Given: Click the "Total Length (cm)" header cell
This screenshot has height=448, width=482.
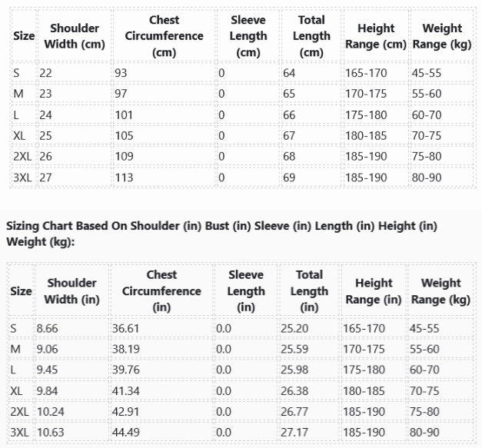Looking at the screenshot, I should [311, 36].
